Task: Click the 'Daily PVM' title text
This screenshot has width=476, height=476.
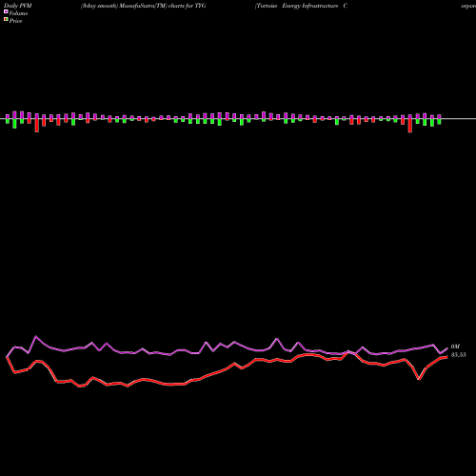Action: (x=18, y=6)
